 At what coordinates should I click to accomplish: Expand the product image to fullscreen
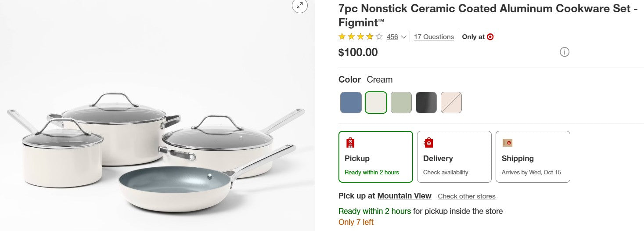300,6
